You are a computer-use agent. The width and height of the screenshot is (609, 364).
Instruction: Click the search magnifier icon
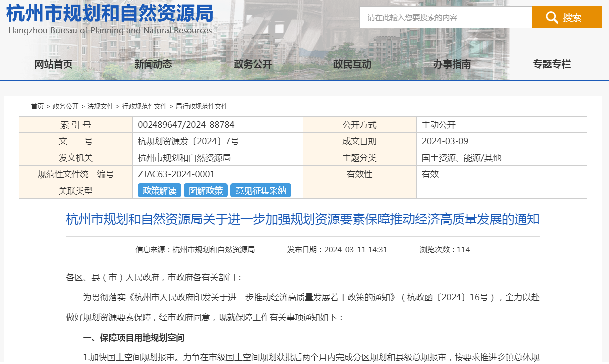coord(552,18)
